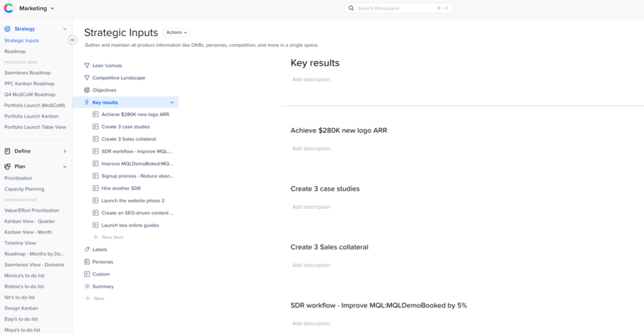Expand the Define section
Viewport: 644px width, 335px height.
click(65, 151)
